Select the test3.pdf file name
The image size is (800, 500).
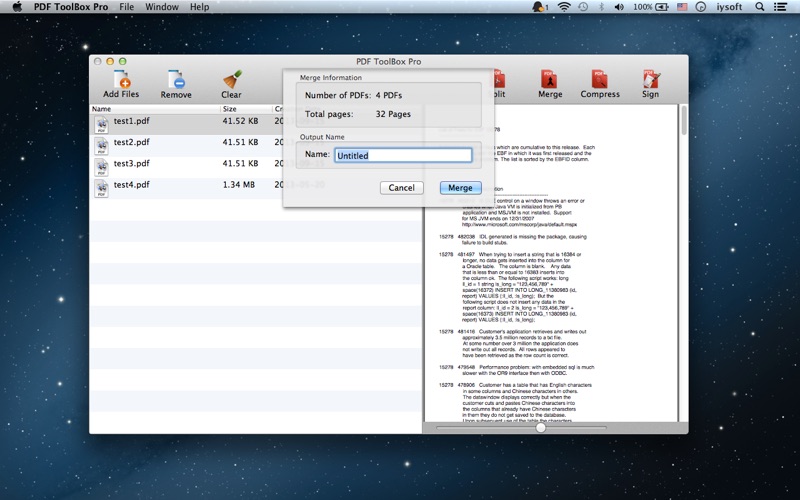(x=132, y=163)
